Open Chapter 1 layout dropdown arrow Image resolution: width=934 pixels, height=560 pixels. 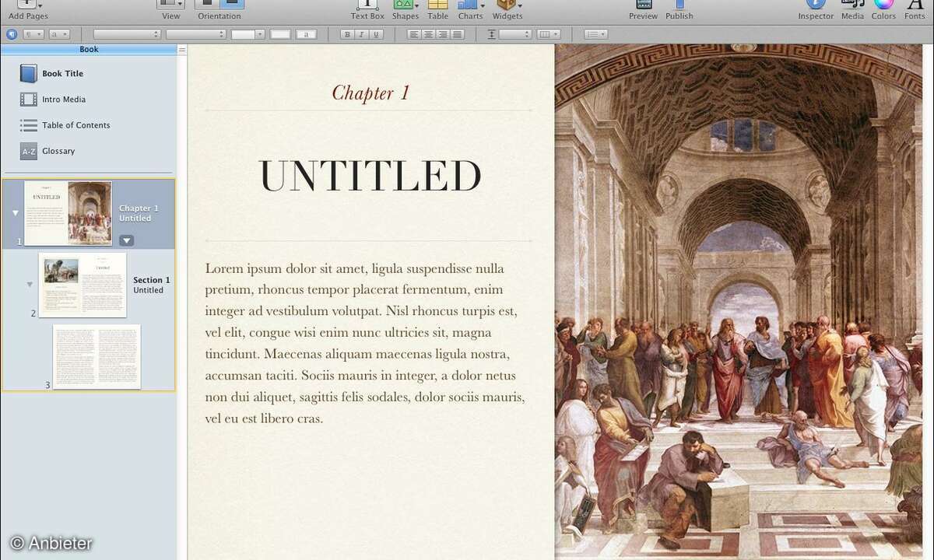pos(126,241)
